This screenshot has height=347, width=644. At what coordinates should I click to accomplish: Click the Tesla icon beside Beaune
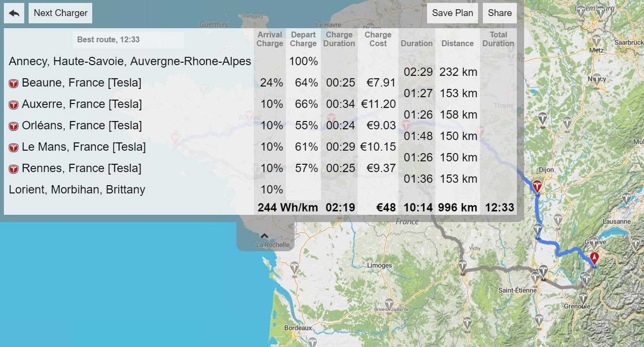(14, 84)
